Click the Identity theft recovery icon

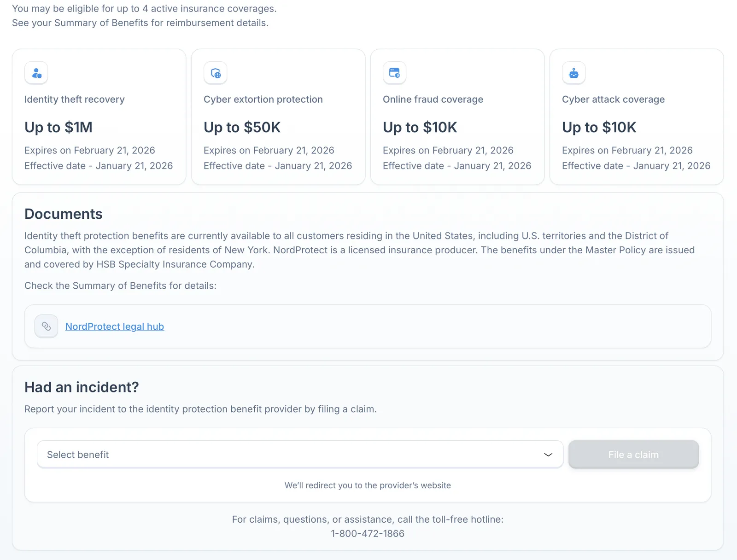(x=36, y=73)
